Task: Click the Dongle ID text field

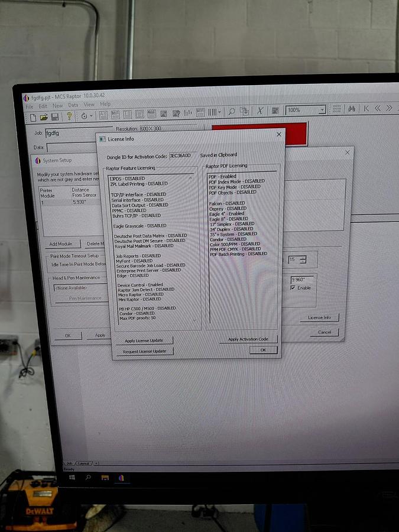Action: [183, 155]
